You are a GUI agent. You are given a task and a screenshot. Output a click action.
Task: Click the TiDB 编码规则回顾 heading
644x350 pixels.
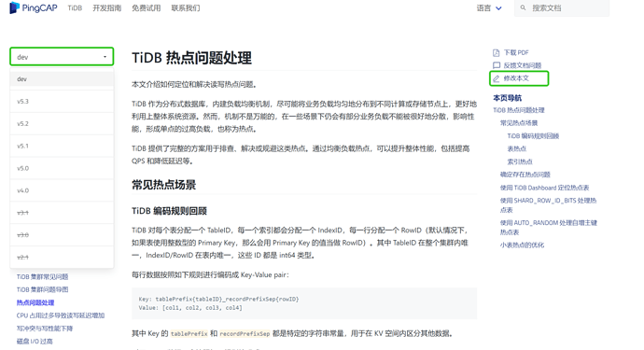coord(169,211)
